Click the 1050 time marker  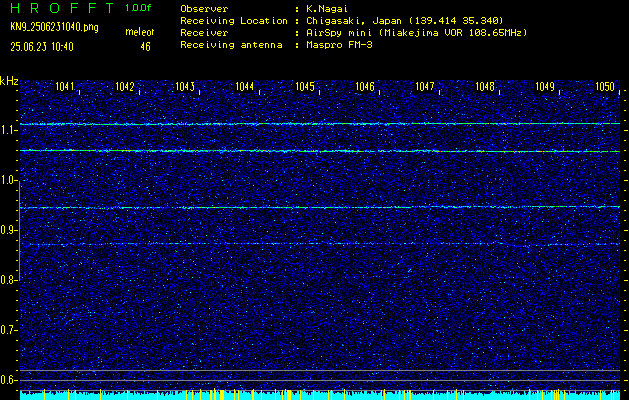pyautogui.click(x=605, y=86)
